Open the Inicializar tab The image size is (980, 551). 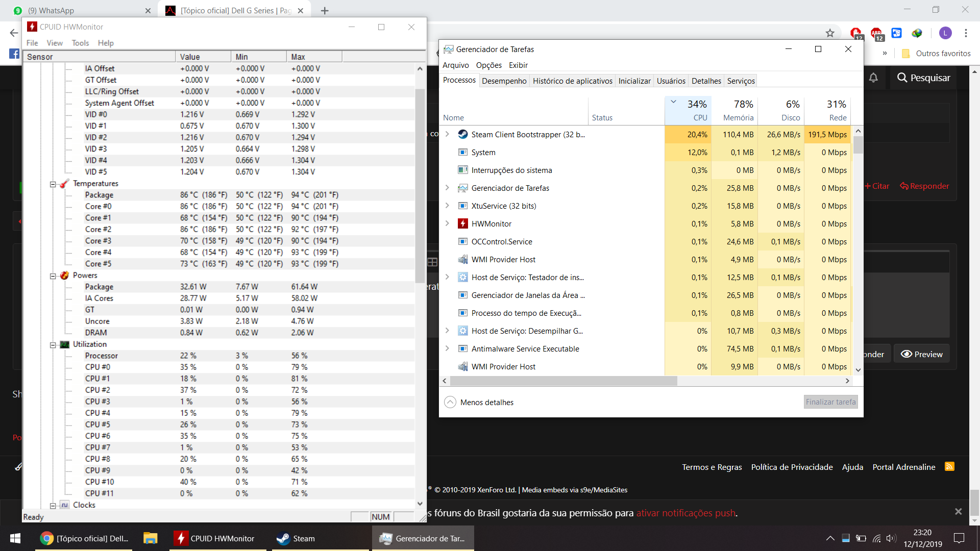click(634, 81)
